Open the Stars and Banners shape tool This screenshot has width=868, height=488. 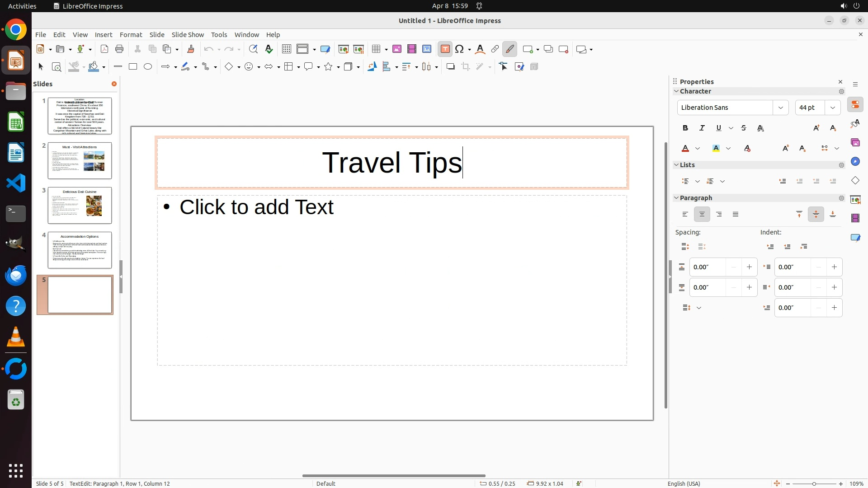coord(329,67)
